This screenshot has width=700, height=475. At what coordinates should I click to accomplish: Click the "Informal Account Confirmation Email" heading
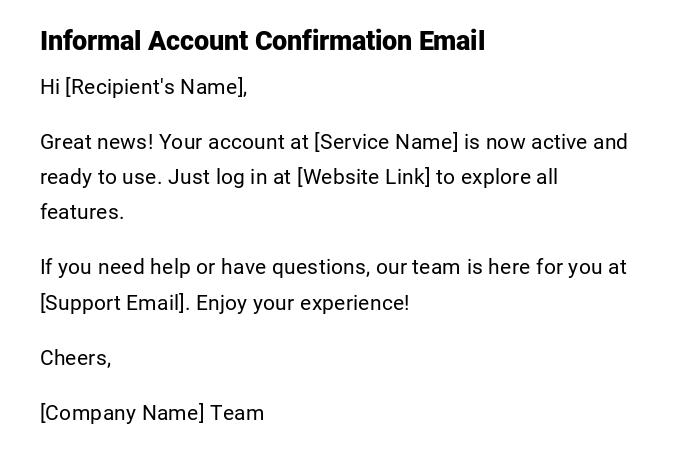[262, 41]
